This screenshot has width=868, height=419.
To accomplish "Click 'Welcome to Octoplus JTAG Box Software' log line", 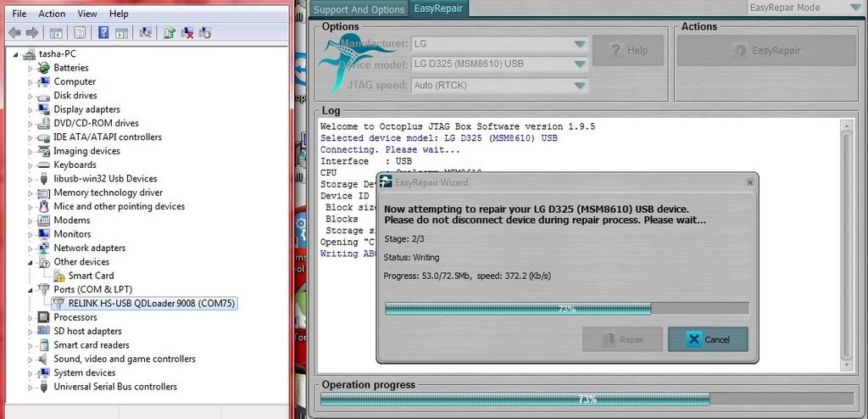I will [x=458, y=126].
